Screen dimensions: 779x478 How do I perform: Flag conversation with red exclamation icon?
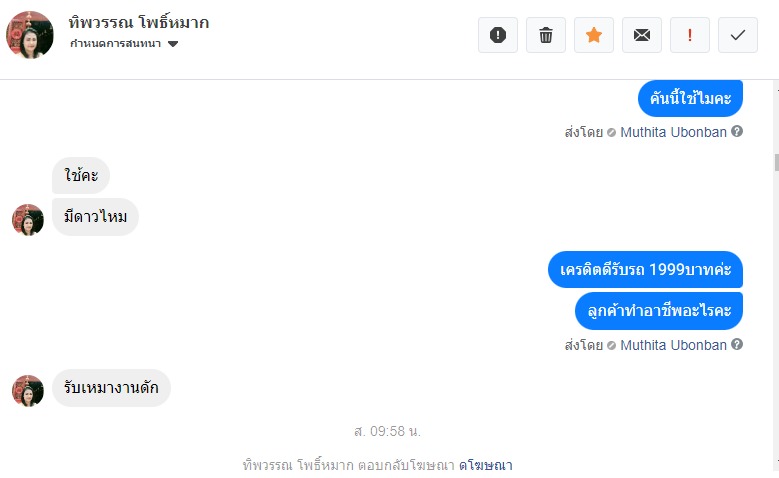click(x=690, y=35)
